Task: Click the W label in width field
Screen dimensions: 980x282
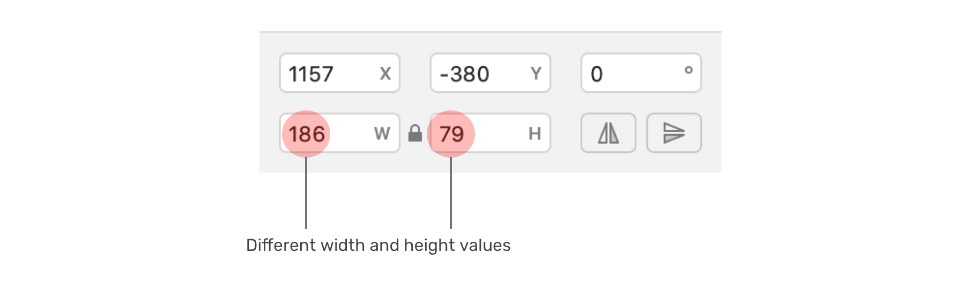Action: [x=382, y=133]
